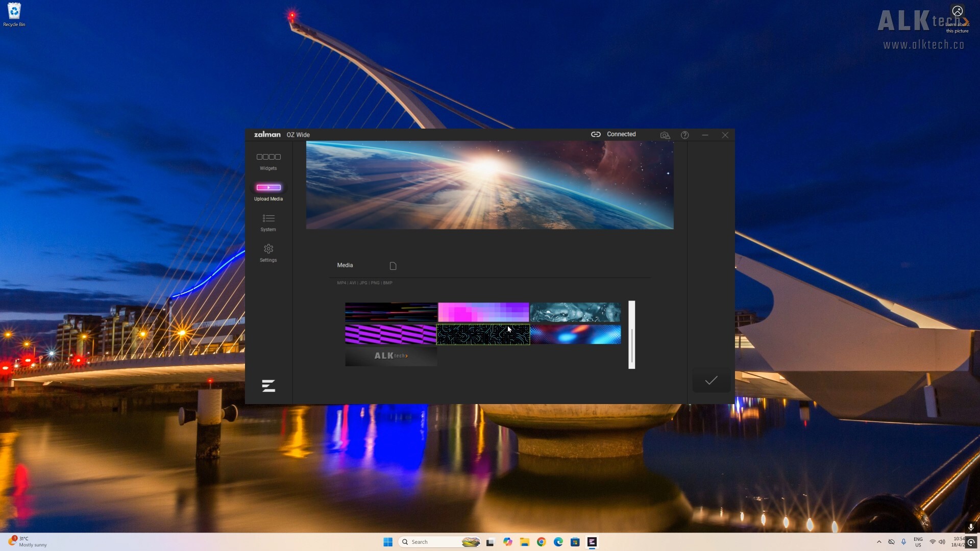Image resolution: width=980 pixels, height=551 pixels.
Task: Open the Help question mark icon
Action: click(x=684, y=135)
